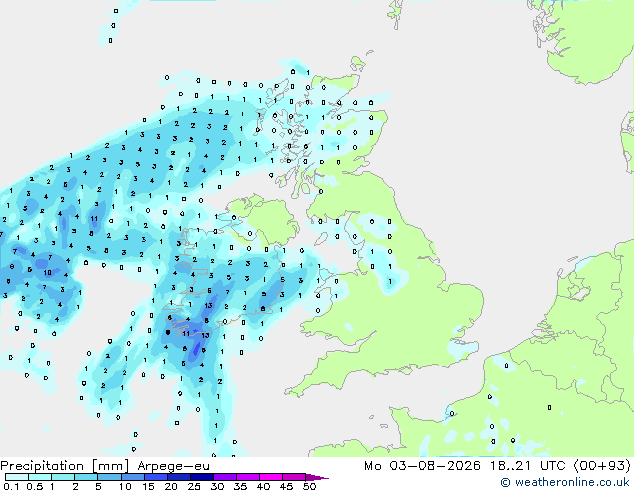Screen dimensions: 634x490
Task: Select the 45–50 mm legend color swatch
Action: pyautogui.click(x=294, y=477)
